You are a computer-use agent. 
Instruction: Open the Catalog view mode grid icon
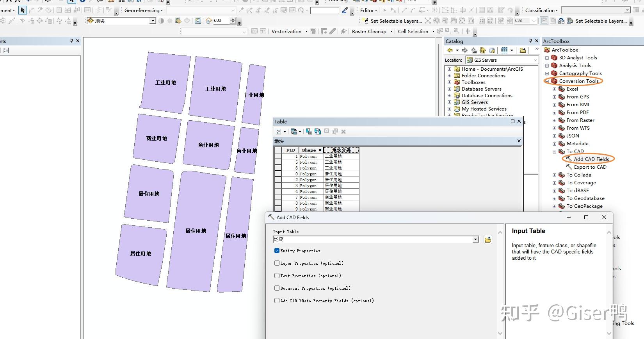(x=504, y=50)
